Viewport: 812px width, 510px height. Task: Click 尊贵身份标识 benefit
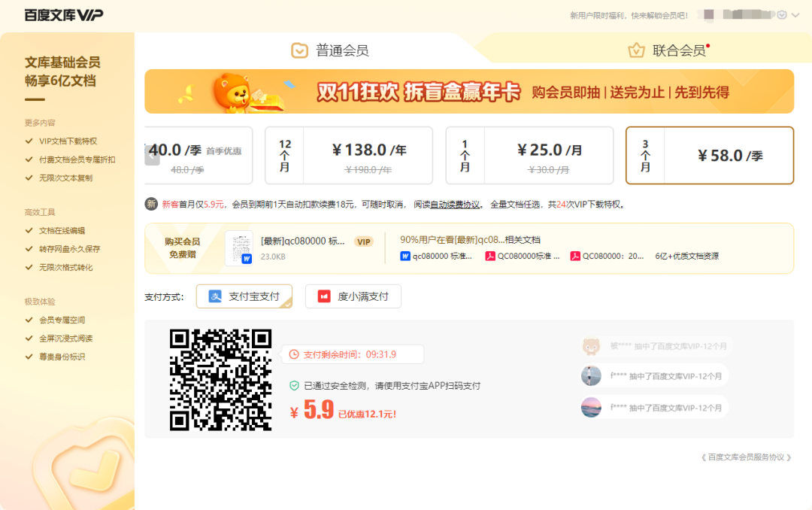pyautogui.click(x=56, y=357)
